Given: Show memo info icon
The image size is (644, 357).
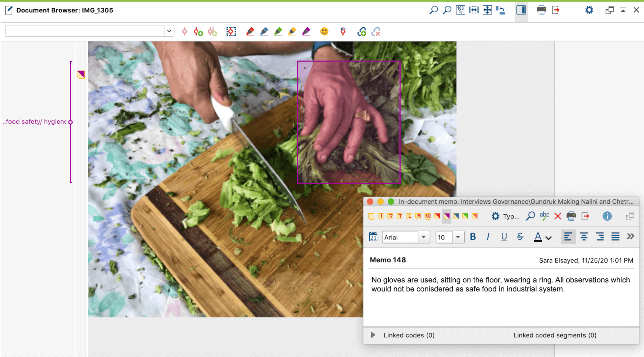Looking at the screenshot, I should tap(607, 216).
